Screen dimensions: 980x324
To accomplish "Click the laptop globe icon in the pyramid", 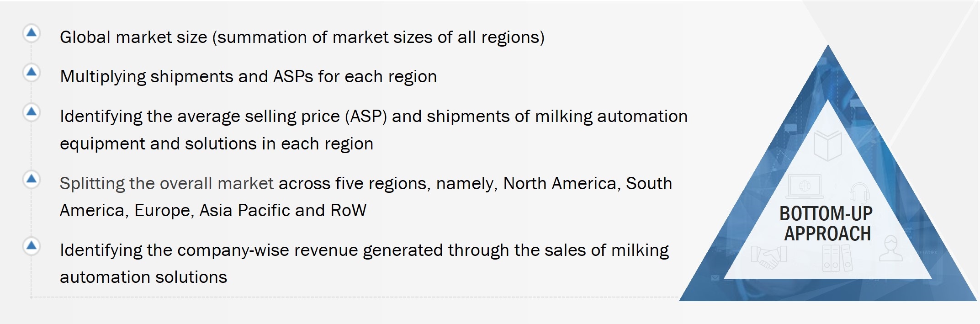I will pyautogui.click(x=805, y=187).
